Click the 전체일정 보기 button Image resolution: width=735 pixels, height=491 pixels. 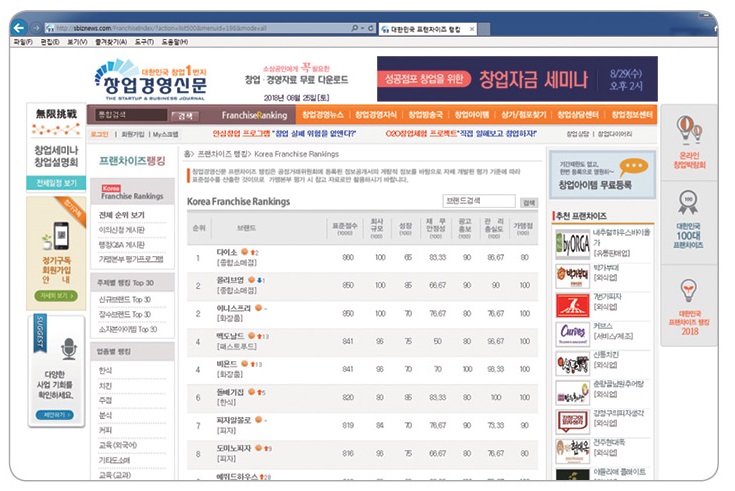coord(56,183)
